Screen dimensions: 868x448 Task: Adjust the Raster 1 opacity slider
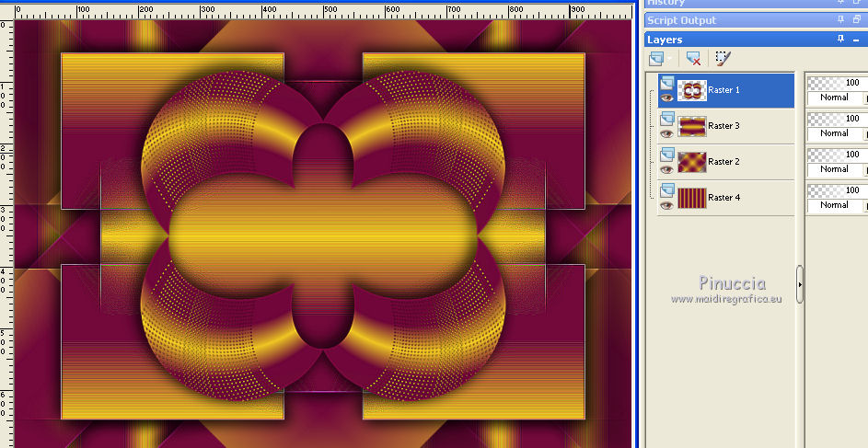(837, 83)
